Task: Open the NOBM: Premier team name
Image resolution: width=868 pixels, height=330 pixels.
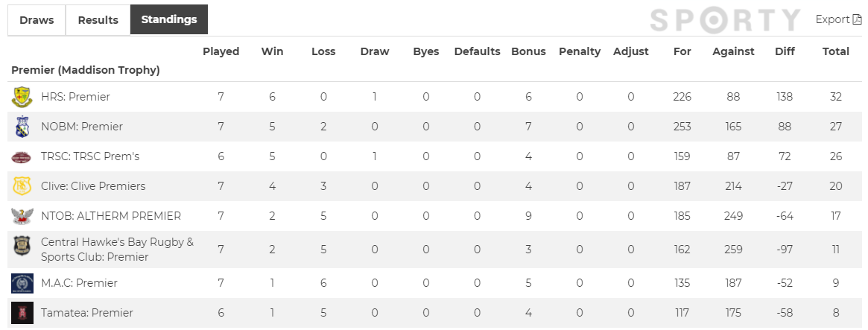Action: coord(81,127)
